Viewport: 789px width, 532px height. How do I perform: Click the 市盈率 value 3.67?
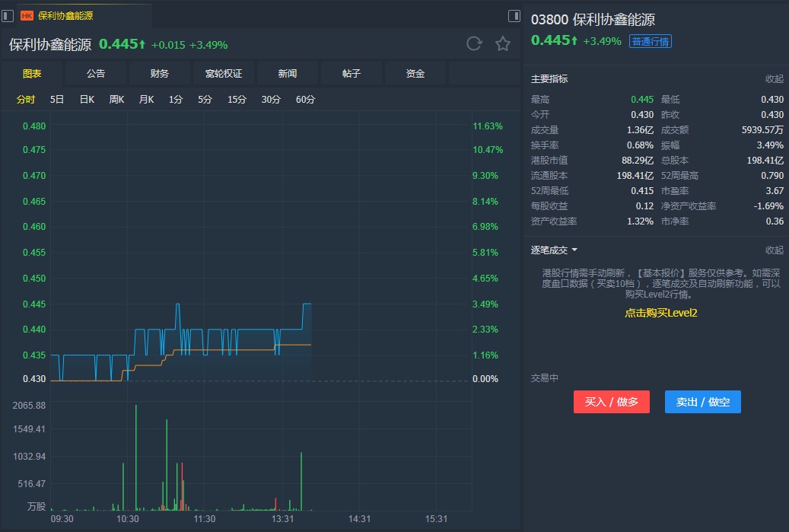775,191
